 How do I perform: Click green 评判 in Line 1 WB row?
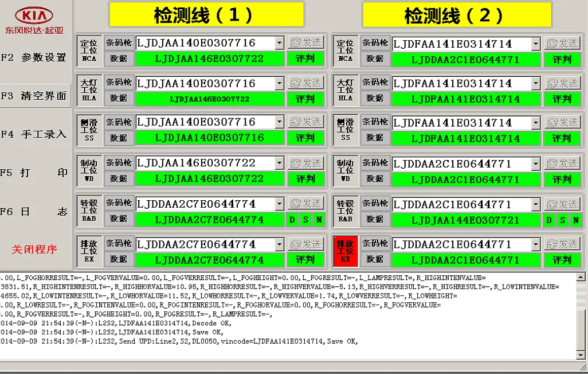[x=305, y=179]
